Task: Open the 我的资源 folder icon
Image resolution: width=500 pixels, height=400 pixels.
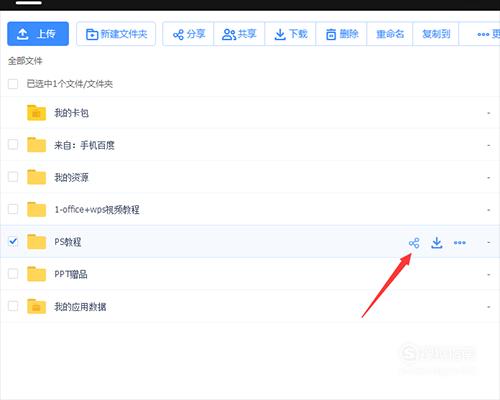Action: 36,177
